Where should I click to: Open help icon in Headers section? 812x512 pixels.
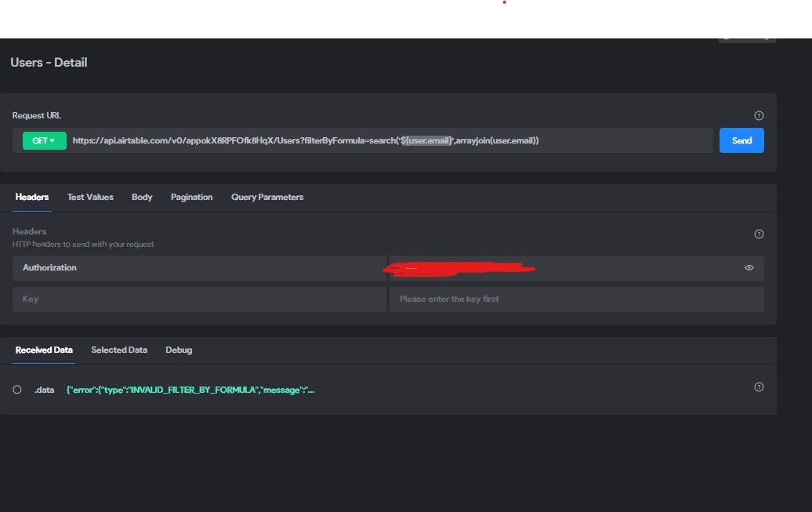(x=759, y=234)
